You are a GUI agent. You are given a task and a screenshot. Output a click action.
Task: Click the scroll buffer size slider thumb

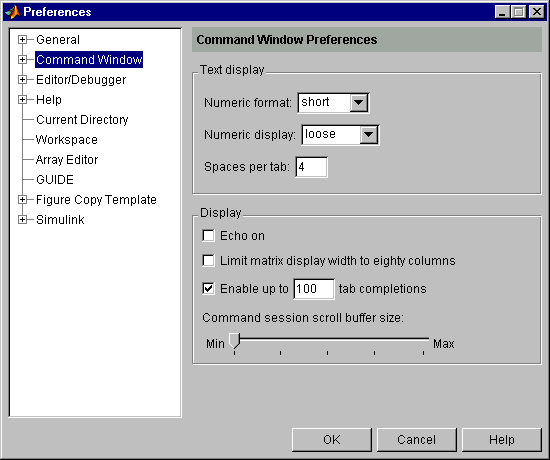(234, 340)
